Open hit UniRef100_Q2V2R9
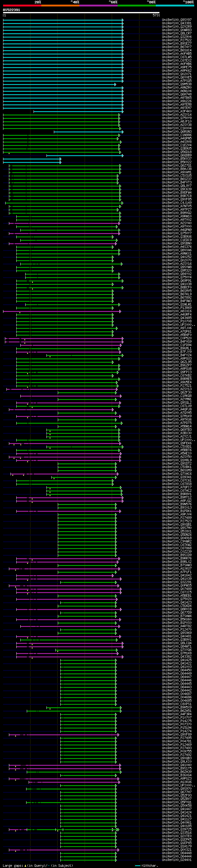The image size is (197, 868). [177, 26]
